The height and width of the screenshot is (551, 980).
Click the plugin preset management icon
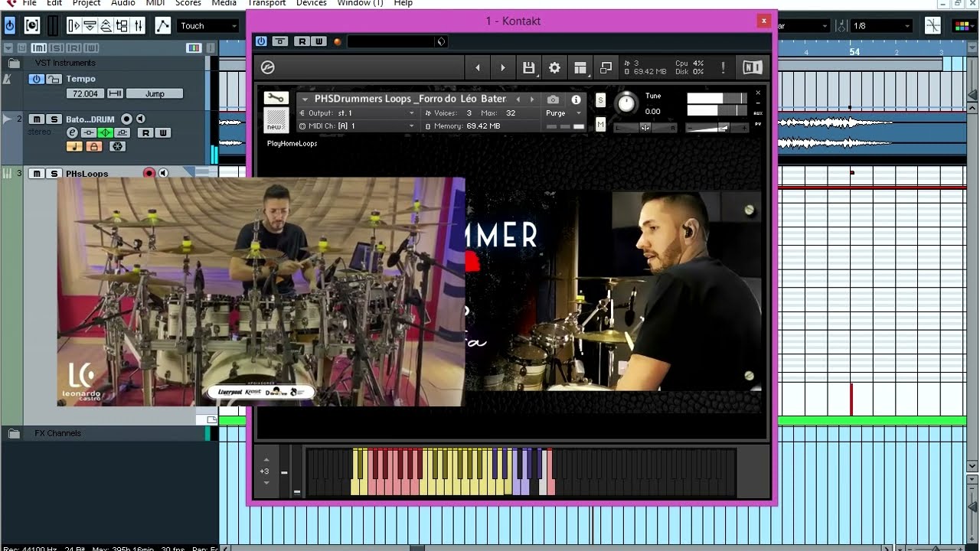coord(441,41)
